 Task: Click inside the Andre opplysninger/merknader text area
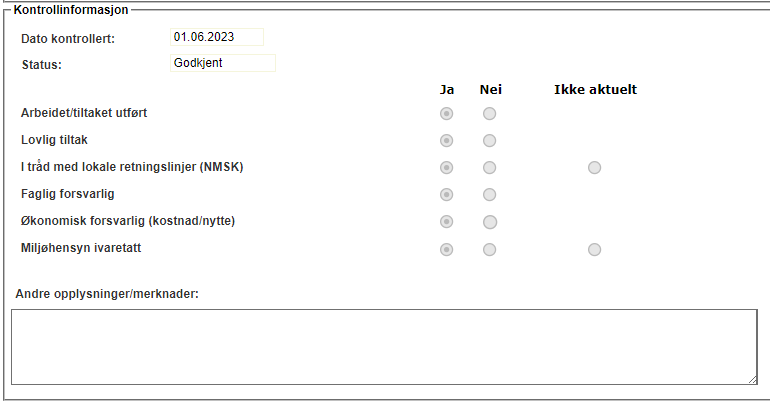(384, 346)
